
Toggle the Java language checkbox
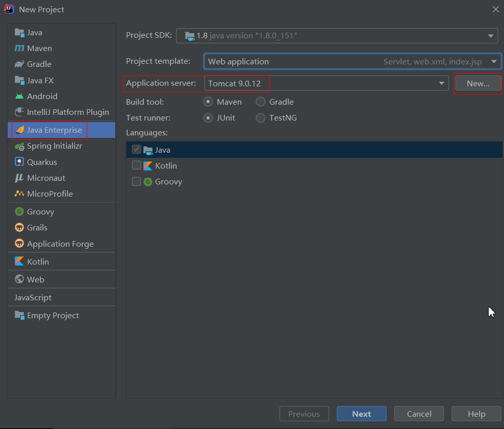point(136,149)
